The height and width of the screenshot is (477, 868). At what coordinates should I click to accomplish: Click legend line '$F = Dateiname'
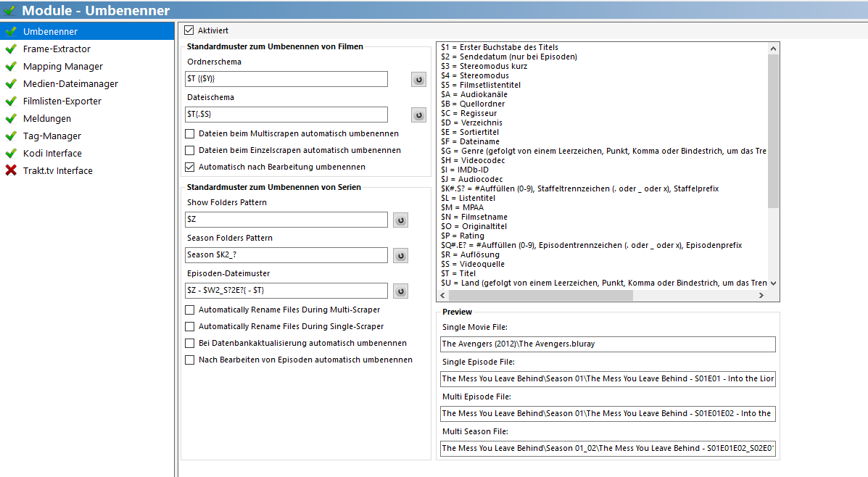click(470, 141)
